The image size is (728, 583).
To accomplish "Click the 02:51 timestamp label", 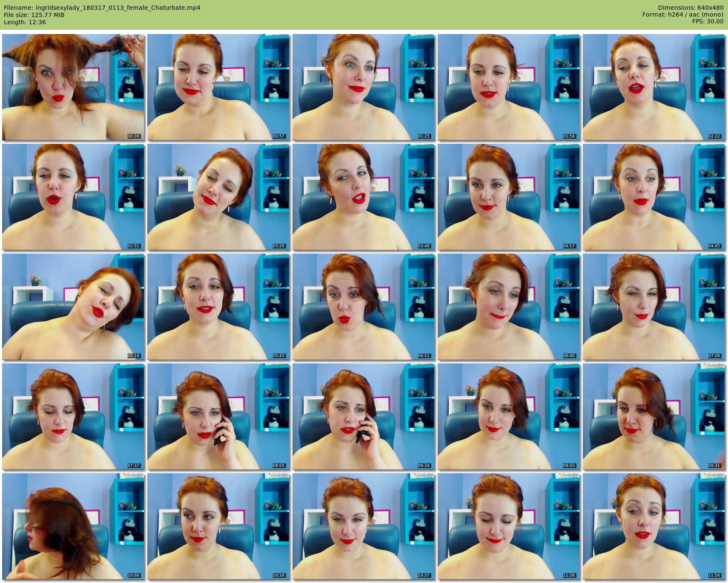I will coord(133,246).
